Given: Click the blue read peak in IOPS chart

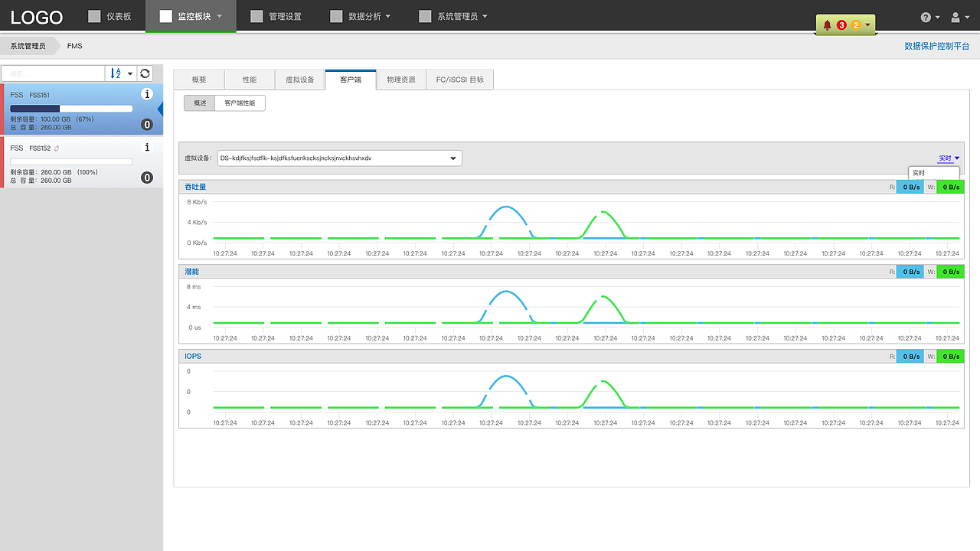Looking at the screenshot, I should (x=505, y=377).
